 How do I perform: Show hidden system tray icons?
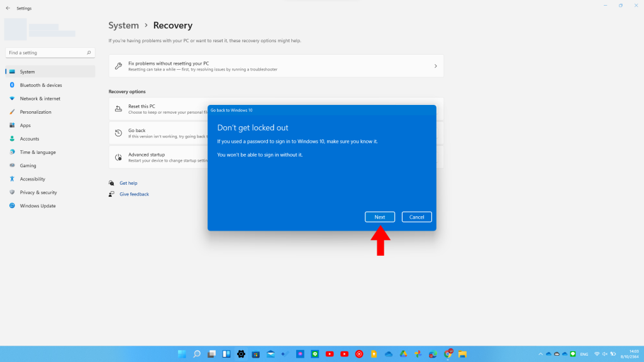540,354
